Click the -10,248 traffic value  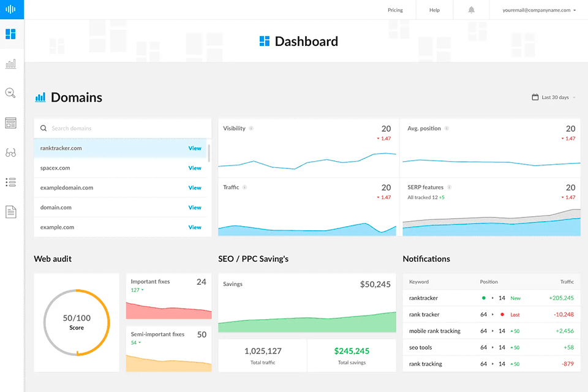tap(563, 315)
